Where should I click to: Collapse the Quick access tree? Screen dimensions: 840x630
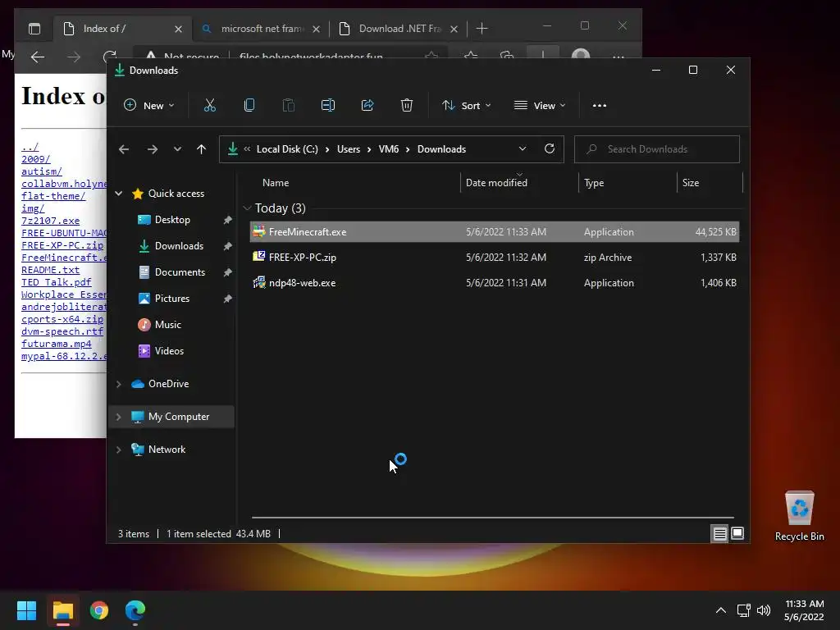pos(119,194)
